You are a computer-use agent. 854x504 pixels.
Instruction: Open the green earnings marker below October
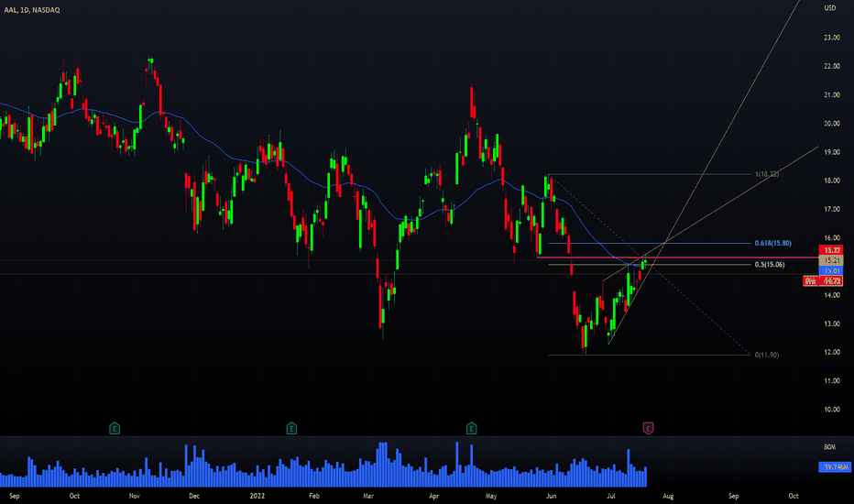pyautogui.click(x=115, y=428)
